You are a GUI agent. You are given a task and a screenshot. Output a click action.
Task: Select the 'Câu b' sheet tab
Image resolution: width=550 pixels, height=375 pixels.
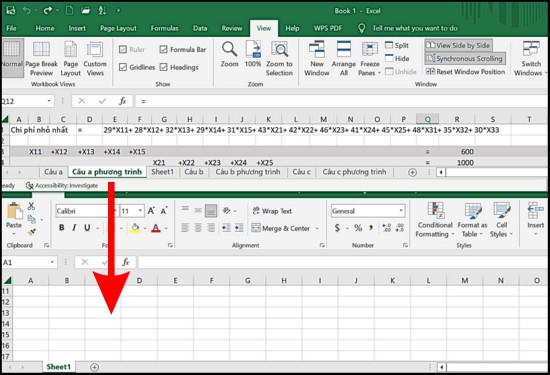coord(194,172)
